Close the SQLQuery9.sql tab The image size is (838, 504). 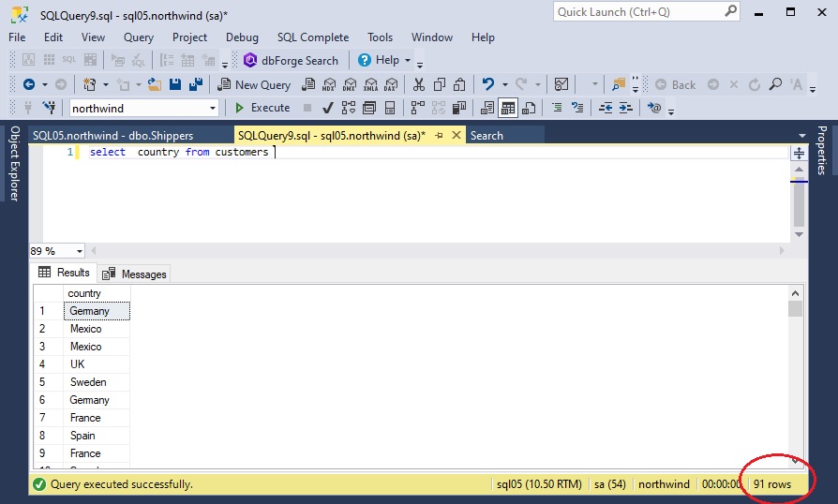(456, 135)
